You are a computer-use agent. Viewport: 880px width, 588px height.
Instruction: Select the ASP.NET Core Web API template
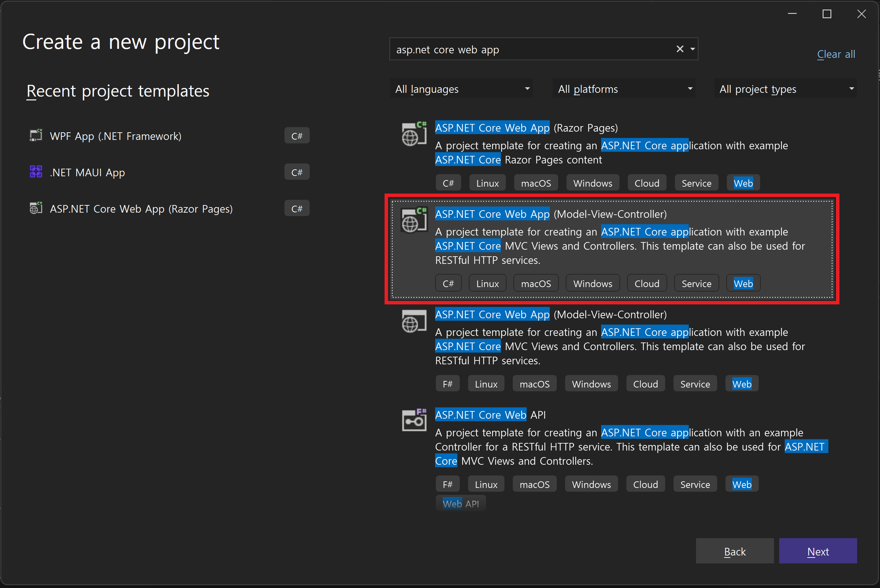tap(490, 415)
